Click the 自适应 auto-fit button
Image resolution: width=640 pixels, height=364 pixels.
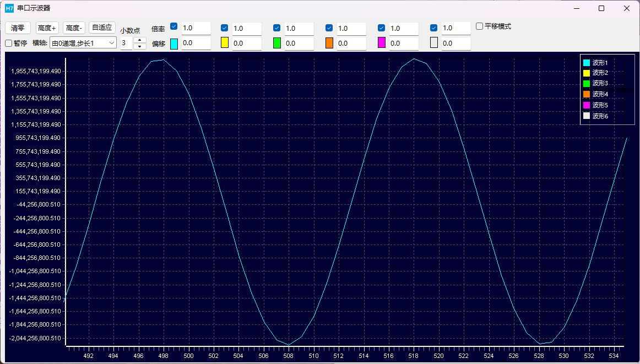[102, 28]
